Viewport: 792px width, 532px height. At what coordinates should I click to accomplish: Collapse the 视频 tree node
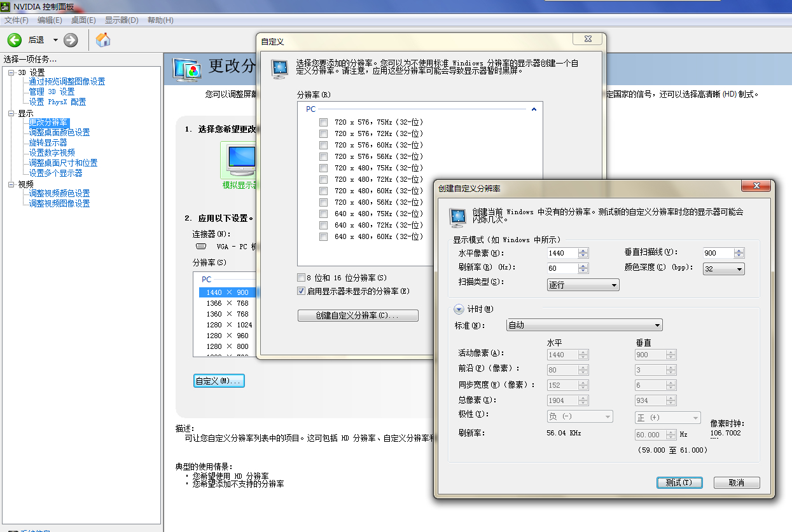(11, 184)
